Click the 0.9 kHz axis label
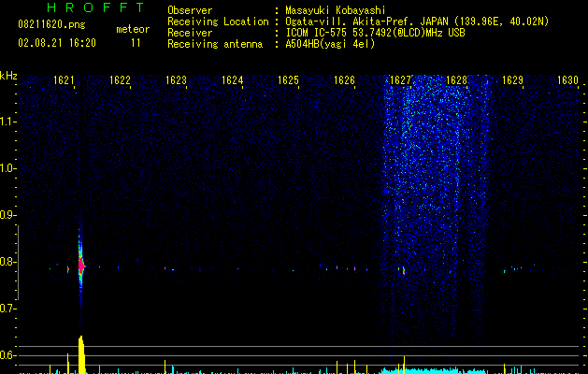This screenshot has height=374, width=588. coord(7,215)
